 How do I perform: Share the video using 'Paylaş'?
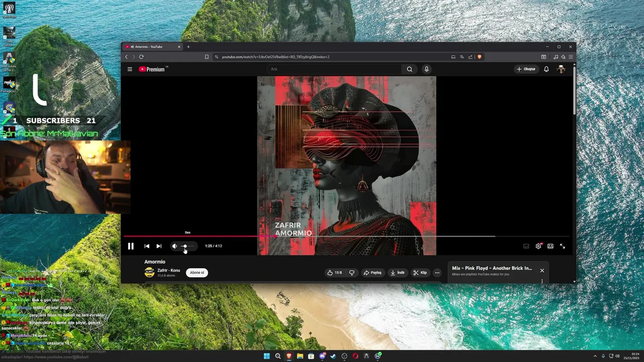373,273
